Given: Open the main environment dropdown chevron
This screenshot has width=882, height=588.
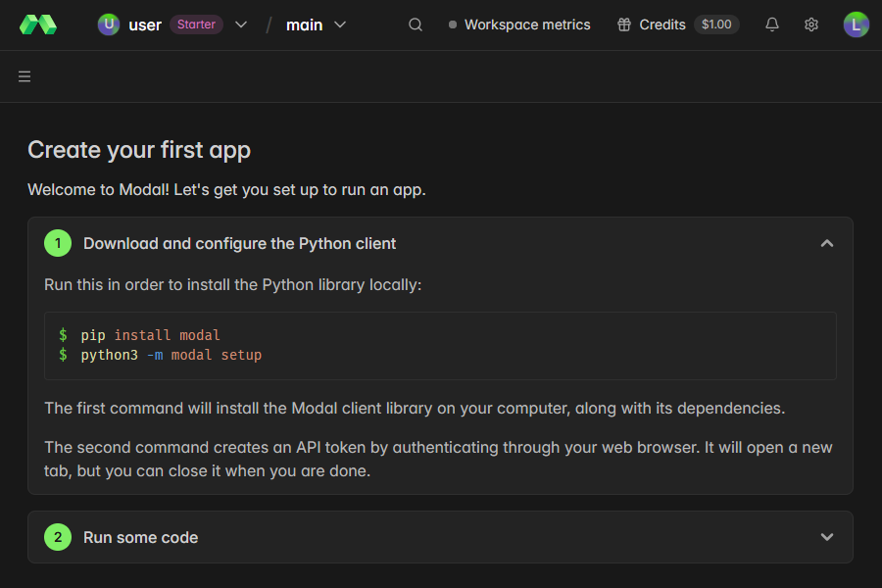Looking at the screenshot, I should pyautogui.click(x=340, y=24).
